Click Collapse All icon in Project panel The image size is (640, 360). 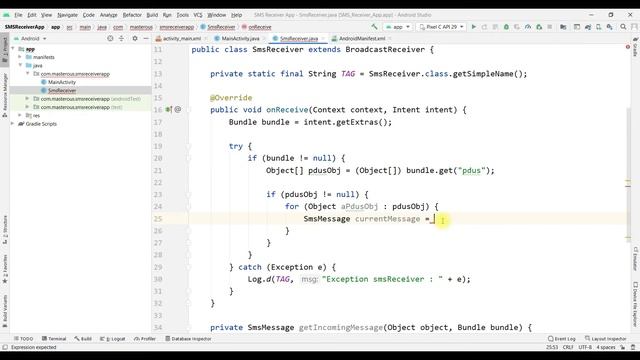tap(121, 38)
